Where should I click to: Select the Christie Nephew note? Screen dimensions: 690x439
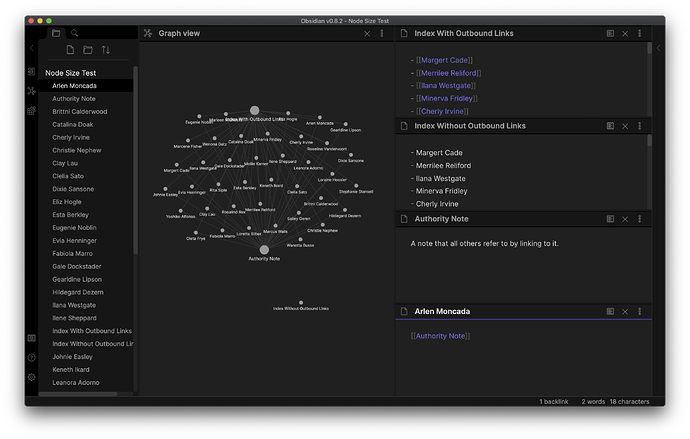click(x=77, y=150)
